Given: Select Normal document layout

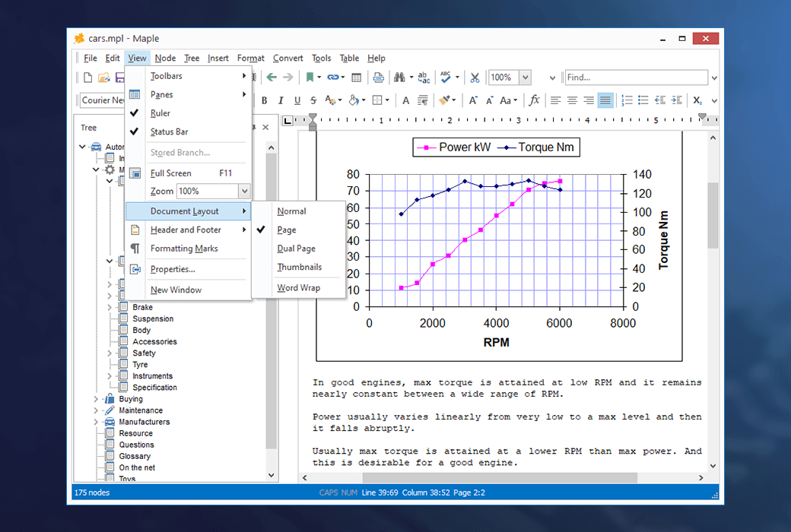Looking at the screenshot, I should coord(291,211).
